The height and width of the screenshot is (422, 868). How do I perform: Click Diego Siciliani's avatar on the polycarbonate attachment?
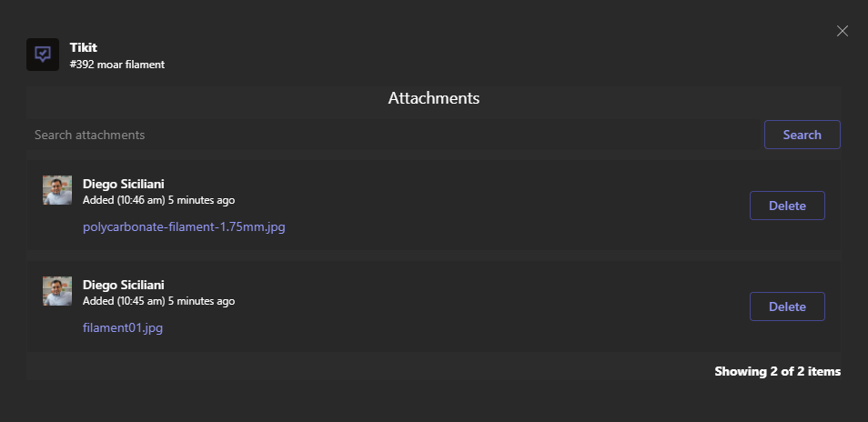(57, 190)
